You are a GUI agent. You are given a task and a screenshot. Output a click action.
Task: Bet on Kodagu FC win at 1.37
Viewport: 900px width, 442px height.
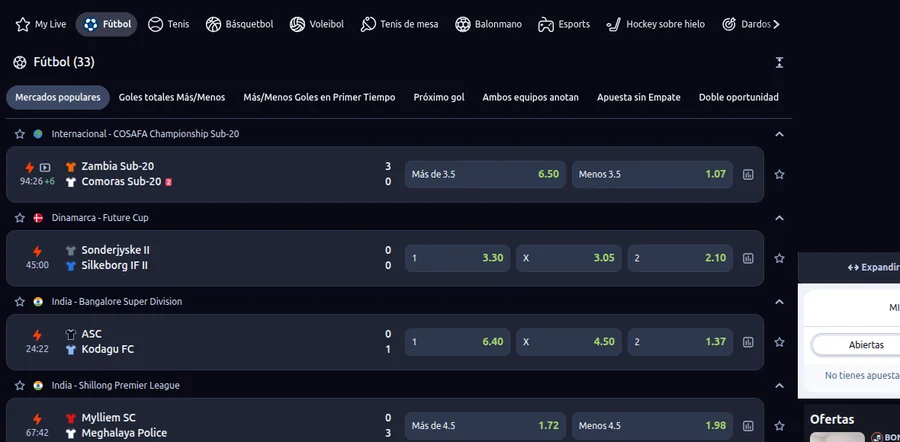click(x=680, y=342)
